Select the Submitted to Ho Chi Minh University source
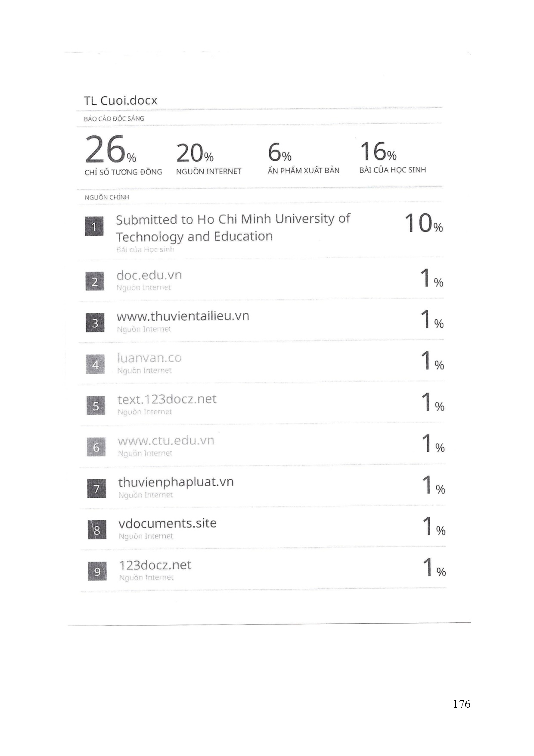 click(233, 228)
